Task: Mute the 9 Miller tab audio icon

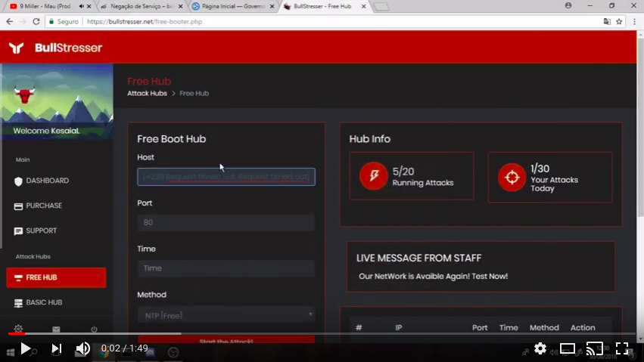Action: (81, 6)
